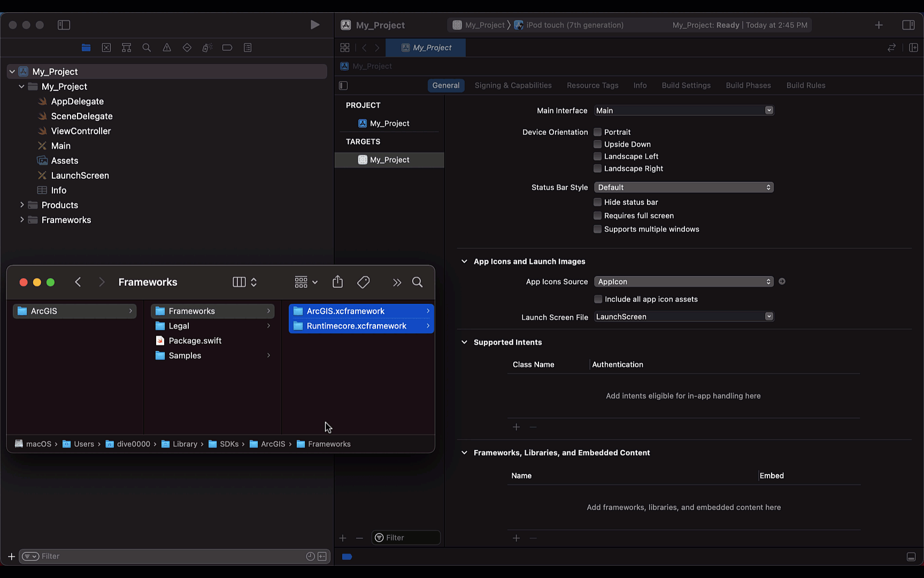Add an item under Frameworks, Libraries, and Embedded Content
924x578 pixels.
pos(516,538)
